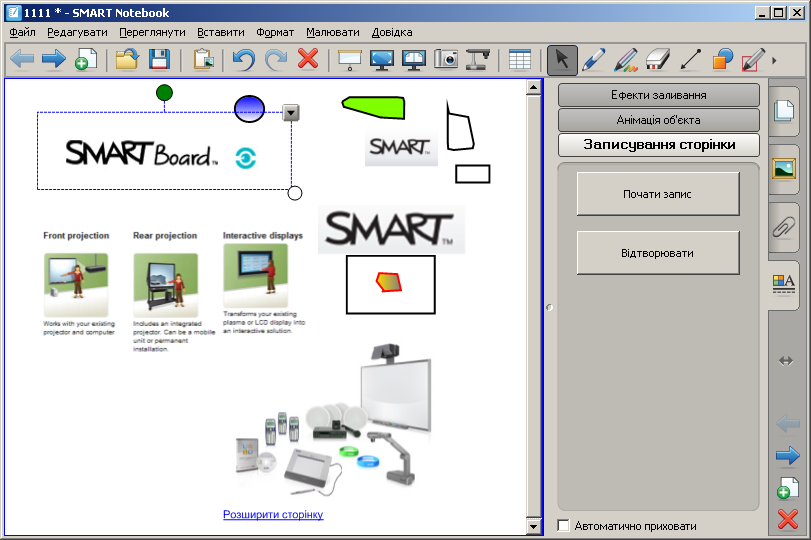This screenshot has width=811, height=540.
Task: Enable the Автоматично приховати checkbox
Action: pyautogui.click(x=564, y=526)
